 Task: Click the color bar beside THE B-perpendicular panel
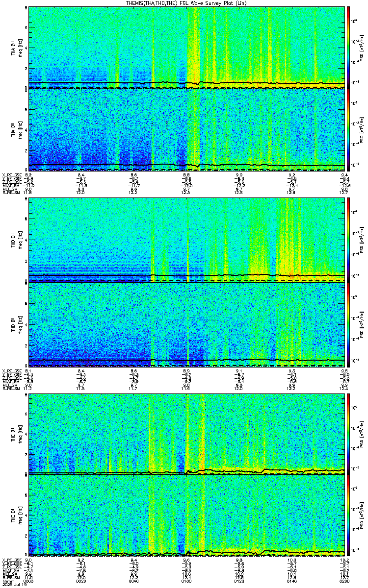(348, 434)
